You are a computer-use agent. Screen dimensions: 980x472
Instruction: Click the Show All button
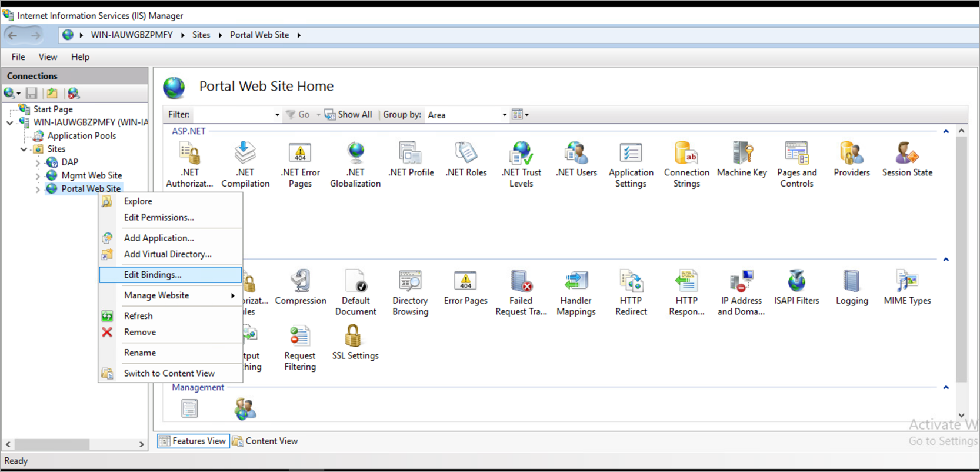348,115
